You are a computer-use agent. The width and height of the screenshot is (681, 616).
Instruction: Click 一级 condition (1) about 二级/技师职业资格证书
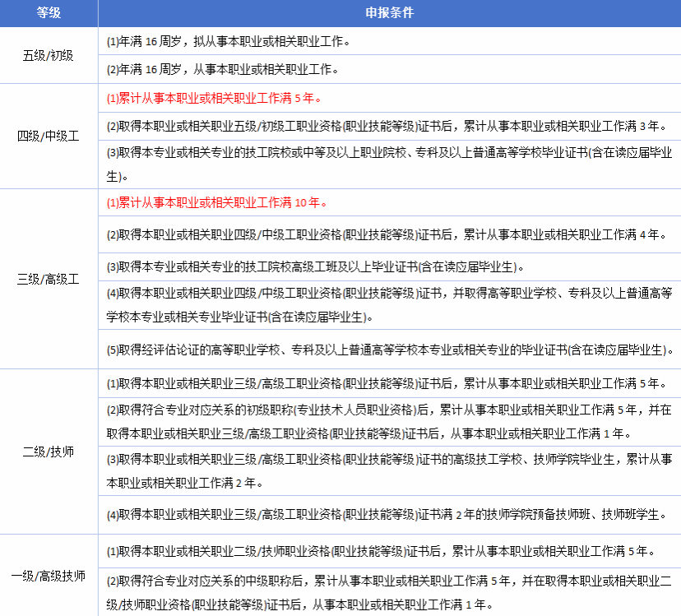pos(381,550)
